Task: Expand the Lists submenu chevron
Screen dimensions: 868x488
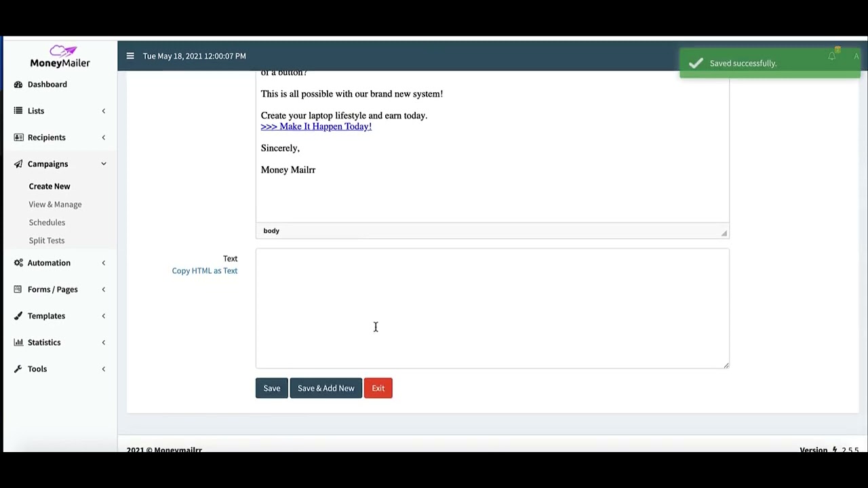Action: click(104, 111)
